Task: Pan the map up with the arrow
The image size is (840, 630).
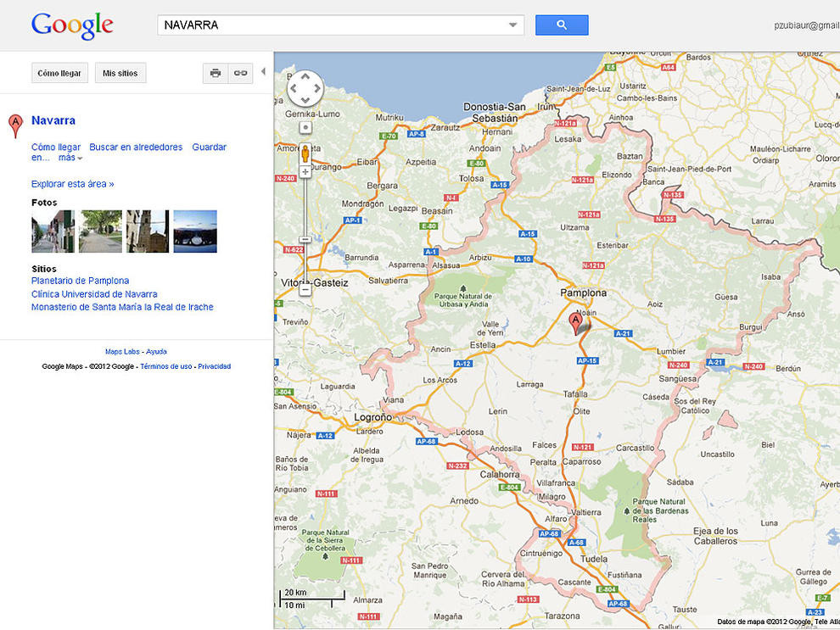Action: pos(305,76)
